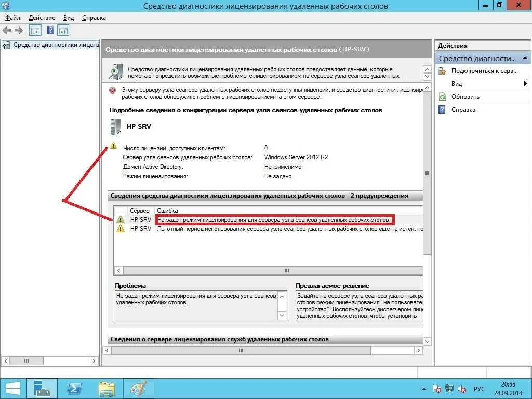This screenshot has height=399, width=532.
Task: Select Средство диагностики лиценз tree item
Action: click(x=56, y=45)
